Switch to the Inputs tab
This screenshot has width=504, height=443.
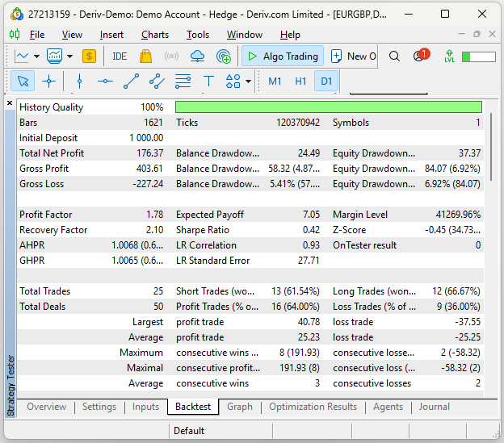(x=145, y=407)
